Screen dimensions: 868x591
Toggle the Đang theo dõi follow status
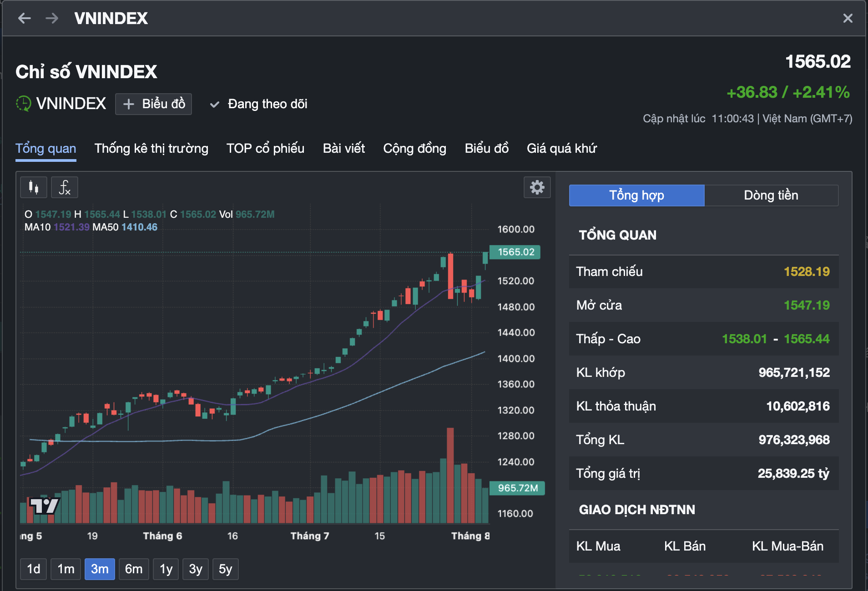click(258, 104)
